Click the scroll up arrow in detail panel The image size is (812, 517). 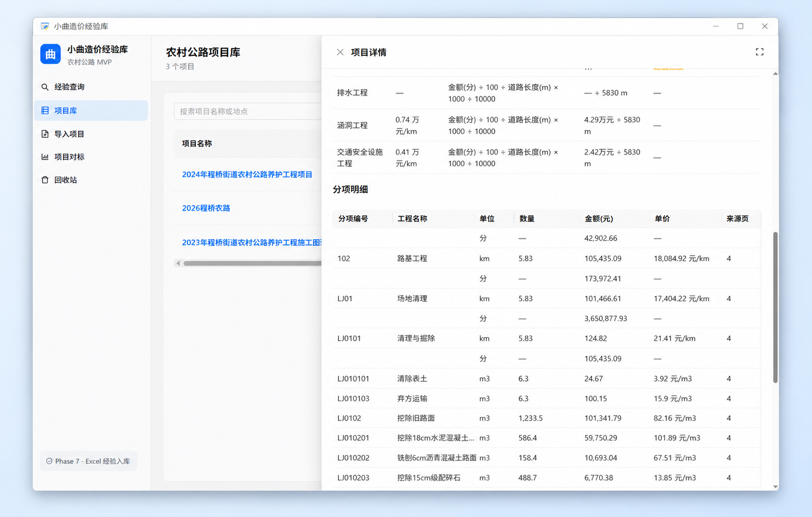(775, 74)
